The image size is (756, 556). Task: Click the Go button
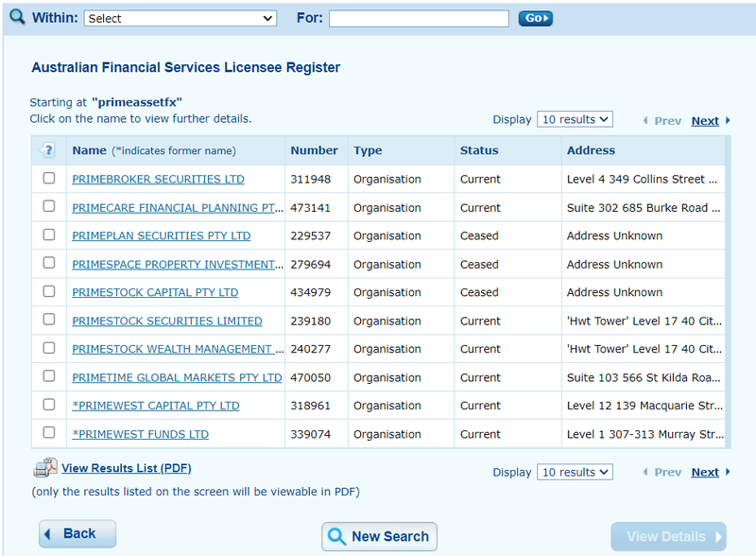click(535, 18)
